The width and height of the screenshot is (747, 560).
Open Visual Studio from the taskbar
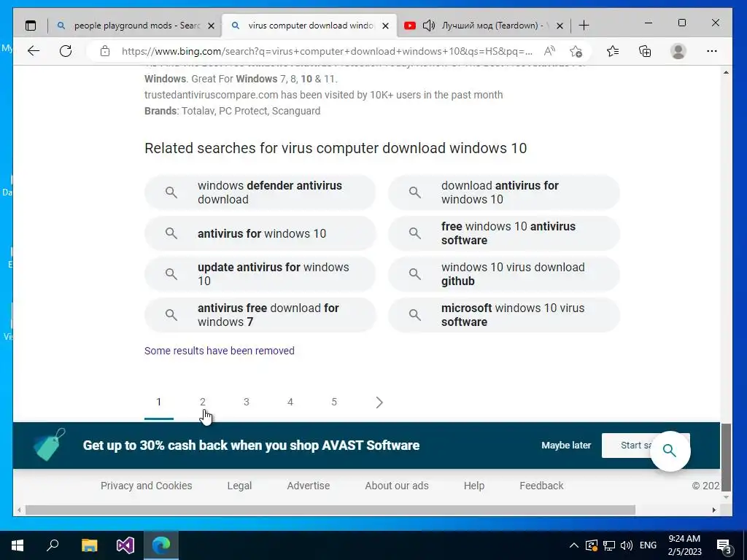coord(125,545)
